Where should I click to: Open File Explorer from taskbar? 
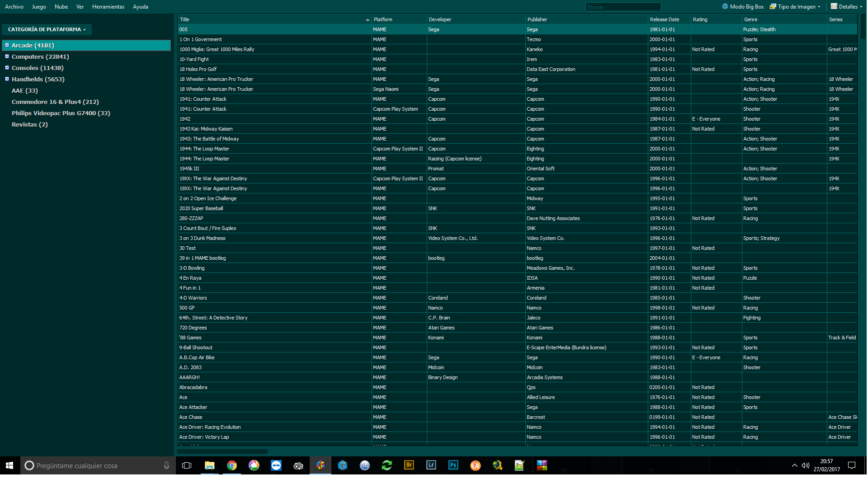(x=209, y=465)
